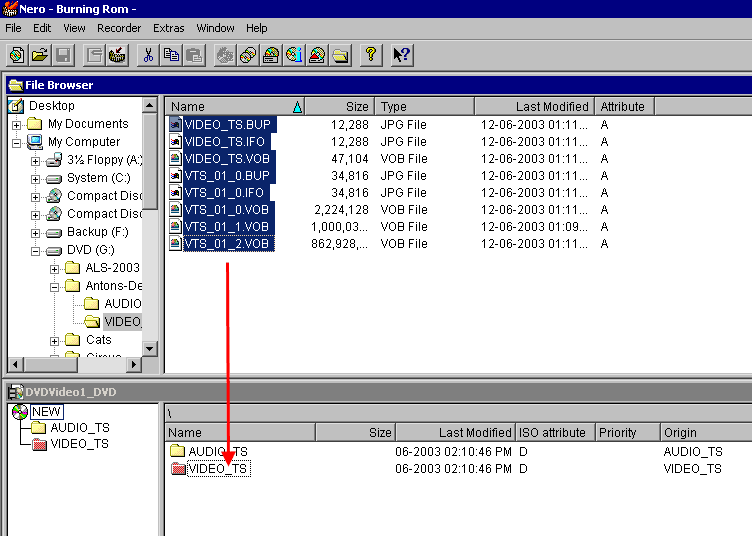Screen dimensions: 752x536
Task: Click the Eject disc toolbar icon
Action: click(317, 55)
